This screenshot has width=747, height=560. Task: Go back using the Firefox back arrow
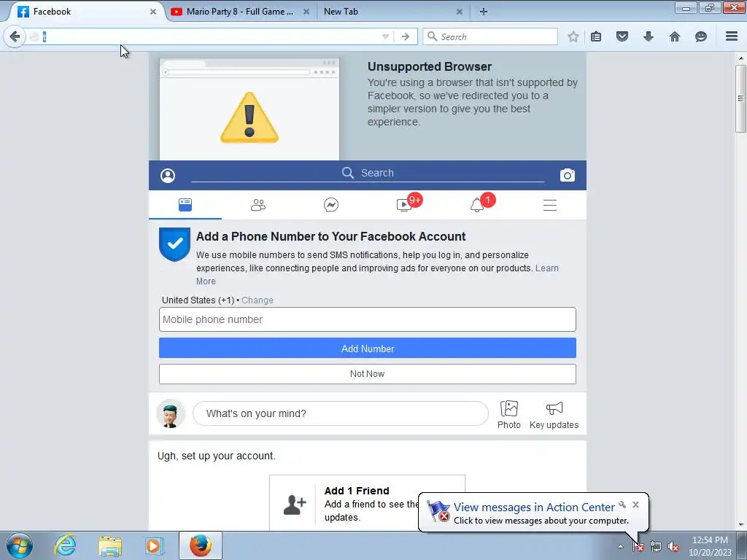15,36
